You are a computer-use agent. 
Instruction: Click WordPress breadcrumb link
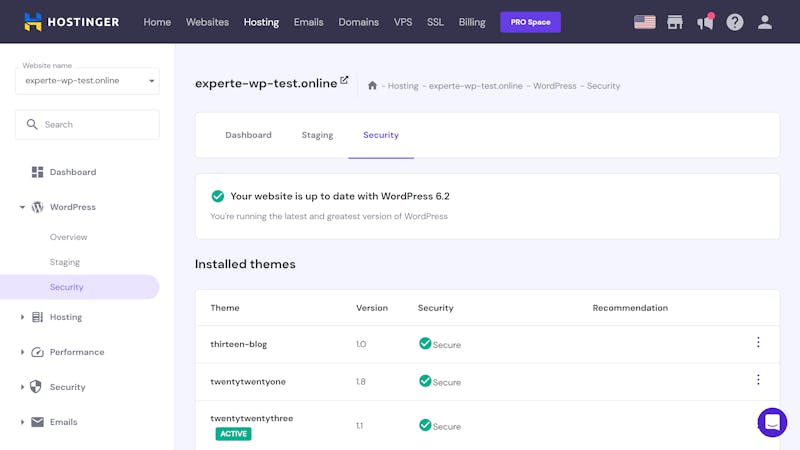pos(555,86)
